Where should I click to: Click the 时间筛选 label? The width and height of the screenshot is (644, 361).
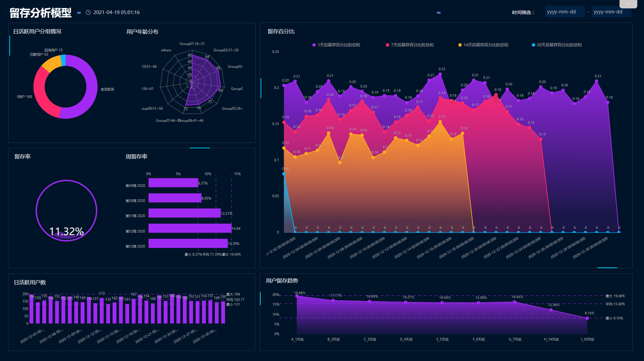pos(523,12)
